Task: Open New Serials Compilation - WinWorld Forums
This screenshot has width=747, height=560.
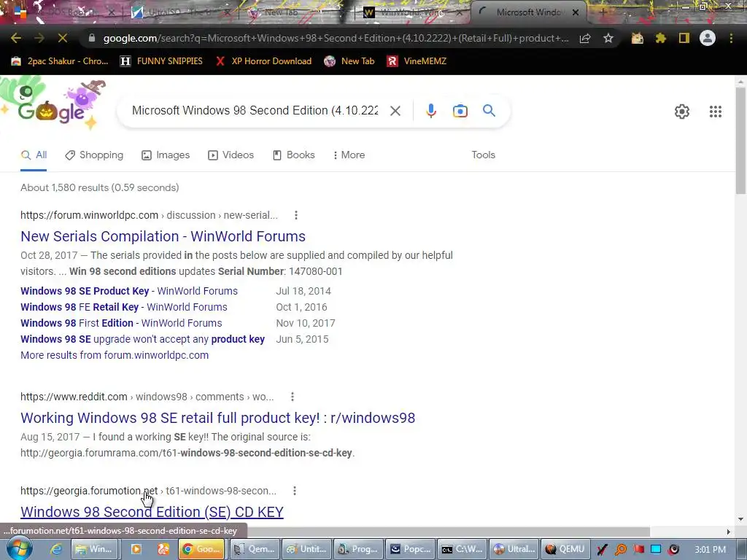Action: coord(163,236)
